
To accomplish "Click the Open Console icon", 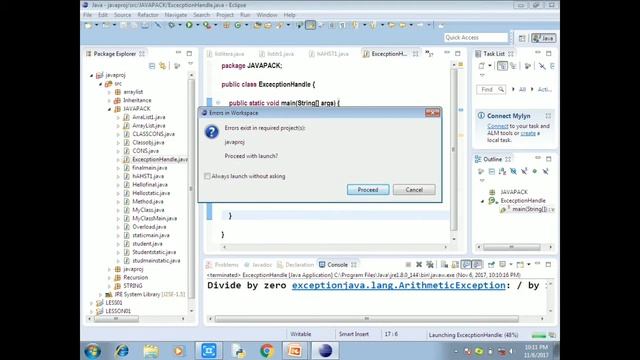I will click(x=520, y=264).
